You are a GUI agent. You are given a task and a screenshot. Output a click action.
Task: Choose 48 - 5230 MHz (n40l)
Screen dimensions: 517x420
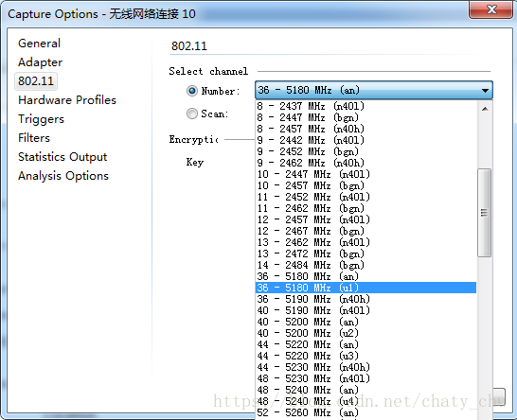tap(366, 378)
